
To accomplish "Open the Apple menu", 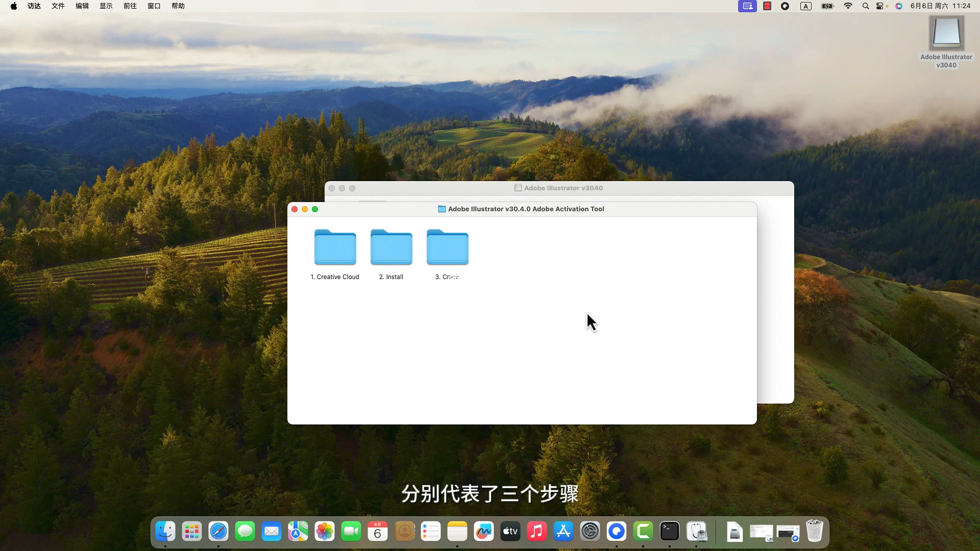I will [x=14, y=6].
